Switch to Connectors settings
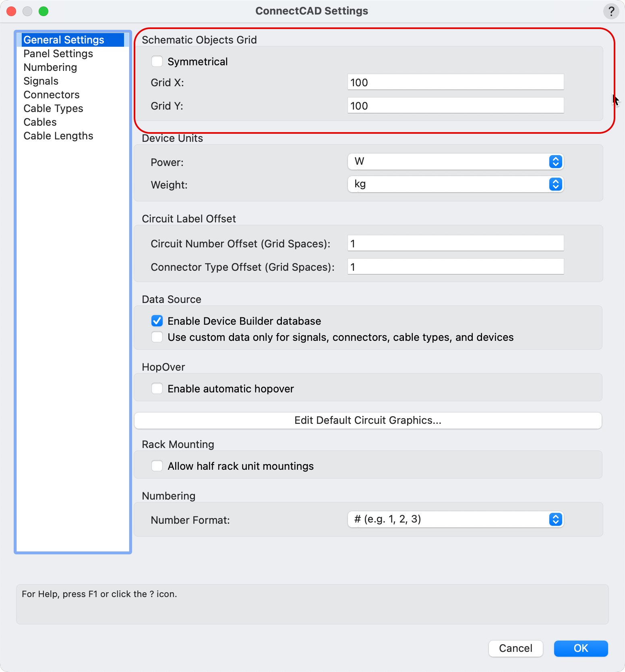625x672 pixels. pyautogui.click(x=52, y=95)
